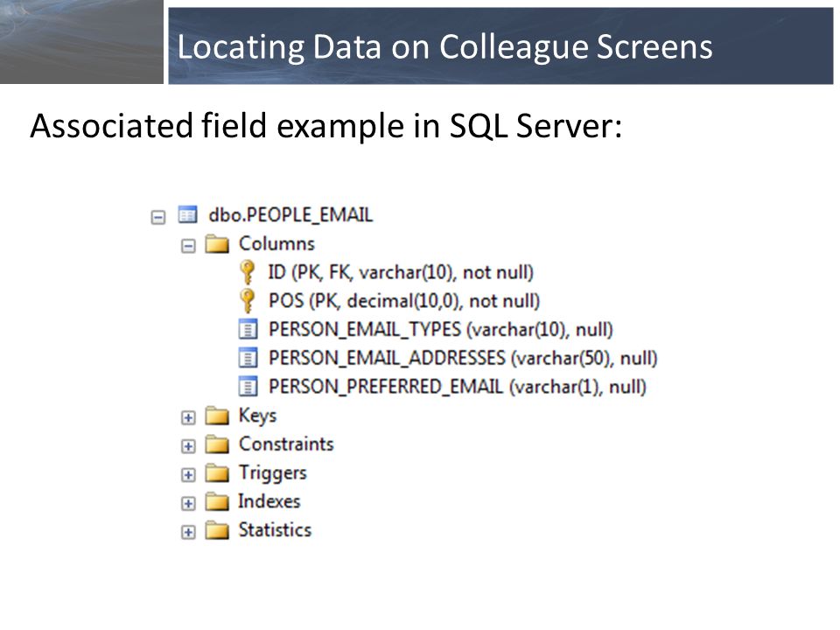Click the ID primary key icon
This screenshot has width=840, height=630.
[x=247, y=272]
